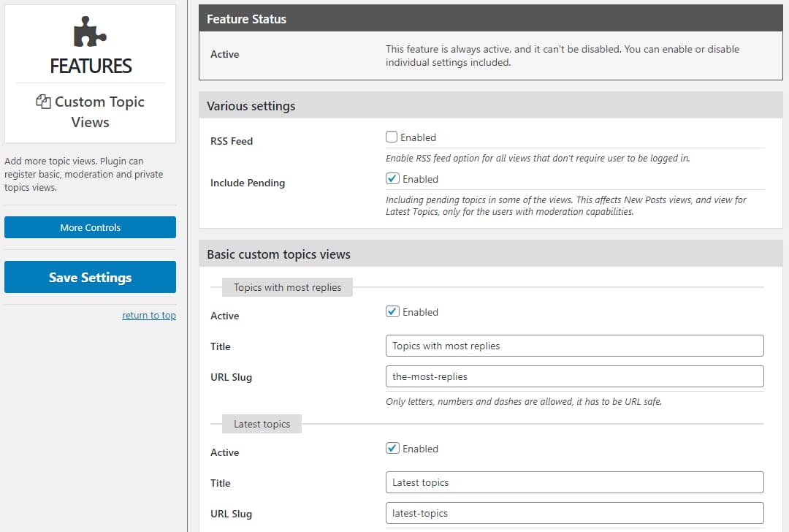Uncheck the Include Pending checkbox
Screen dimensions: 789x532
(392, 179)
